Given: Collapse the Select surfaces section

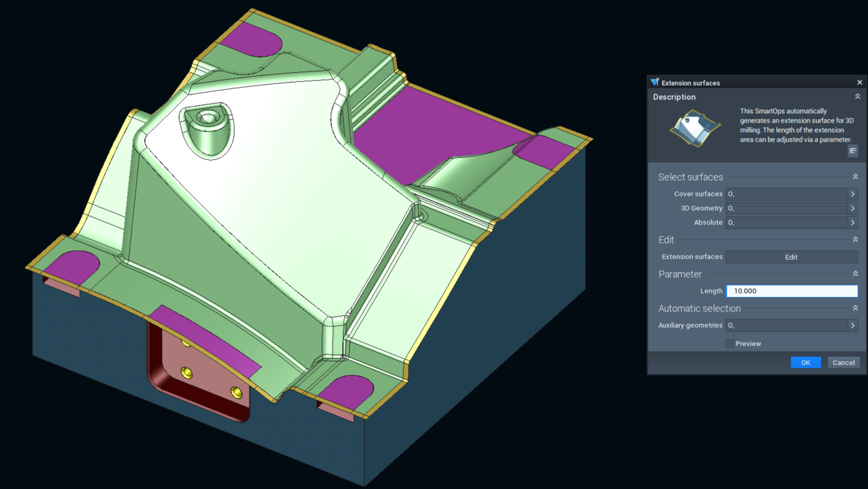Looking at the screenshot, I should point(856,176).
